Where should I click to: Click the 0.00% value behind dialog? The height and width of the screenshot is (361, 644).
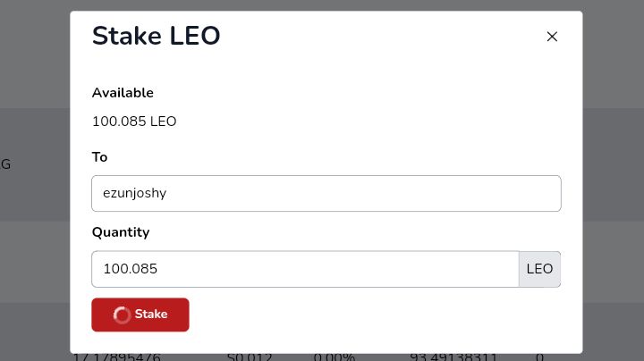(x=335, y=357)
